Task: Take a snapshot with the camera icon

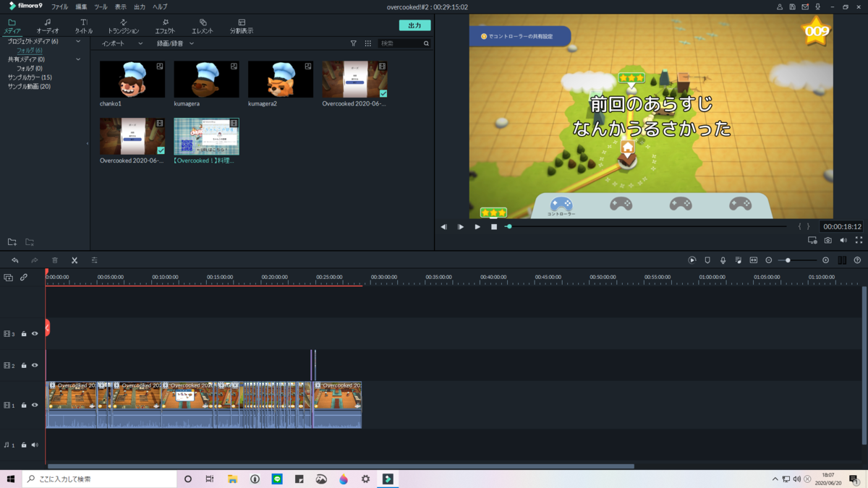Action: (827, 240)
